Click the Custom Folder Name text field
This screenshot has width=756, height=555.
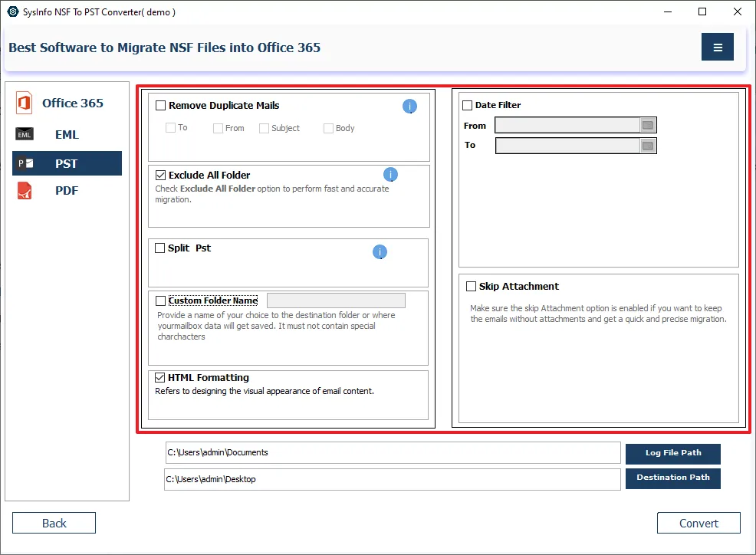(336, 300)
